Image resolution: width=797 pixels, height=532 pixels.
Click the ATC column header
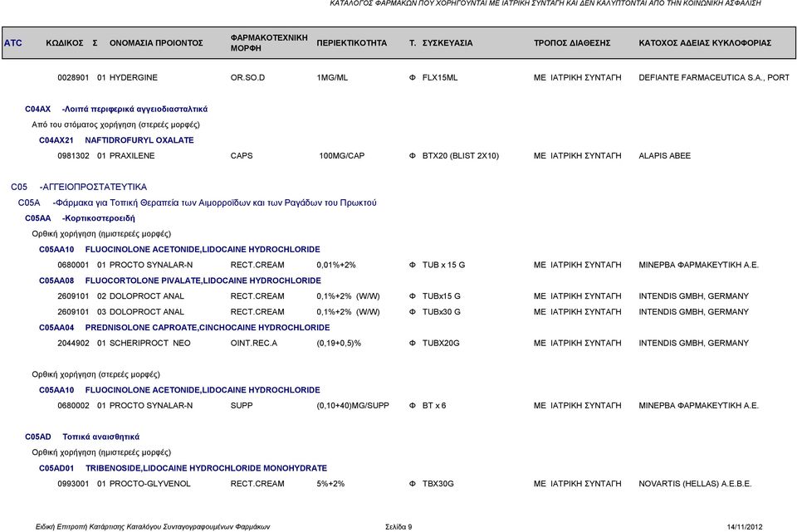(x=13, y=42)
